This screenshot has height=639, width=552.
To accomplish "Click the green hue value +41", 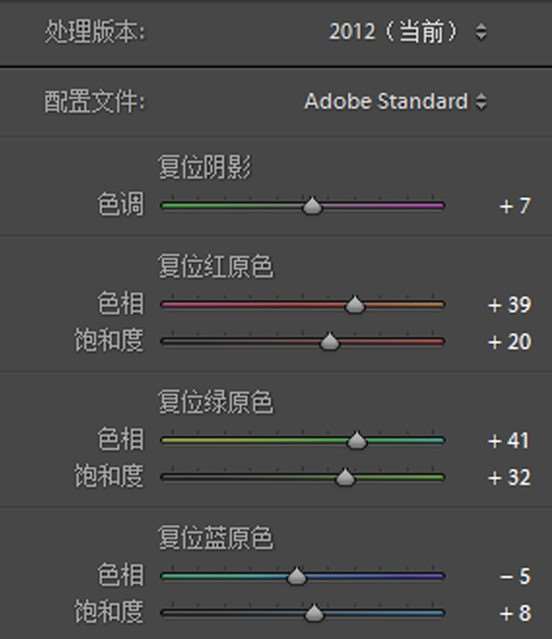I will tap(509, 441).
